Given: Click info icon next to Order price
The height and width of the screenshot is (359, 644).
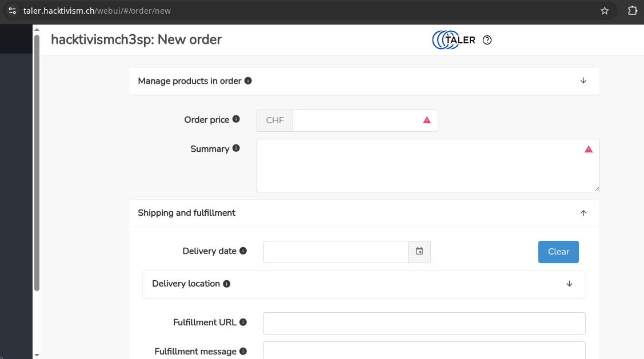Looking at the screenshot, I should click(236, 120).
